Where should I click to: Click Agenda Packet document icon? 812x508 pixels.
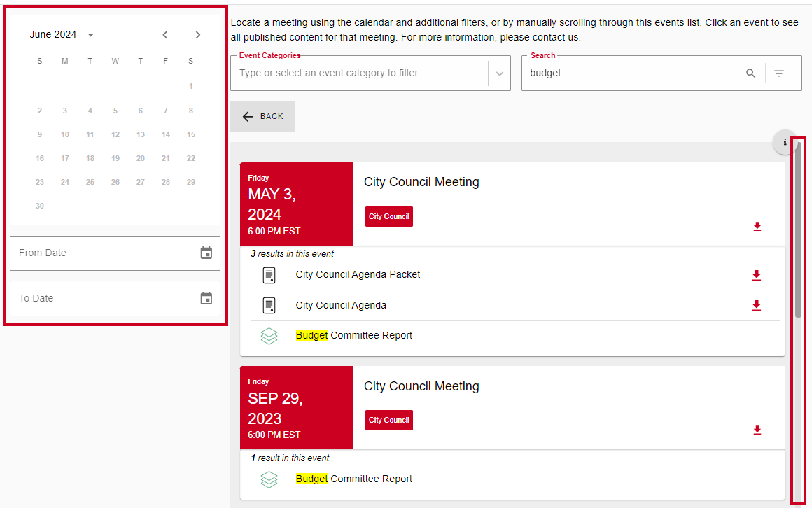269,275
